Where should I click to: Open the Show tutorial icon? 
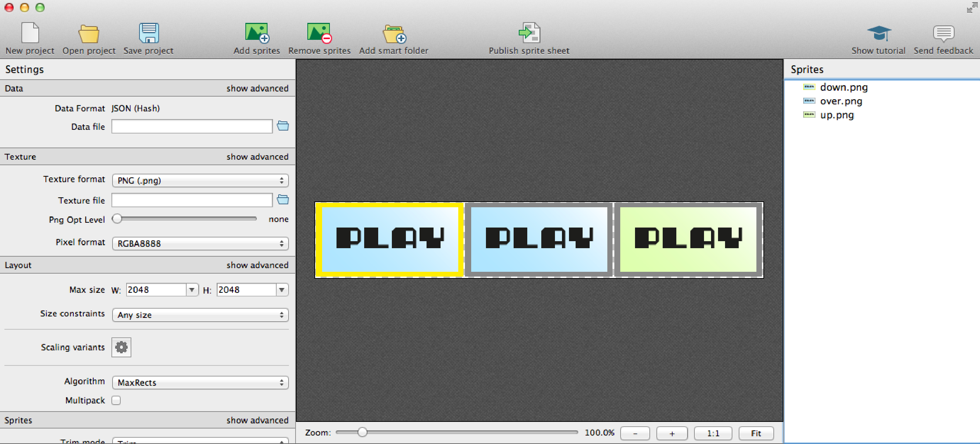(x=878, y=33)
